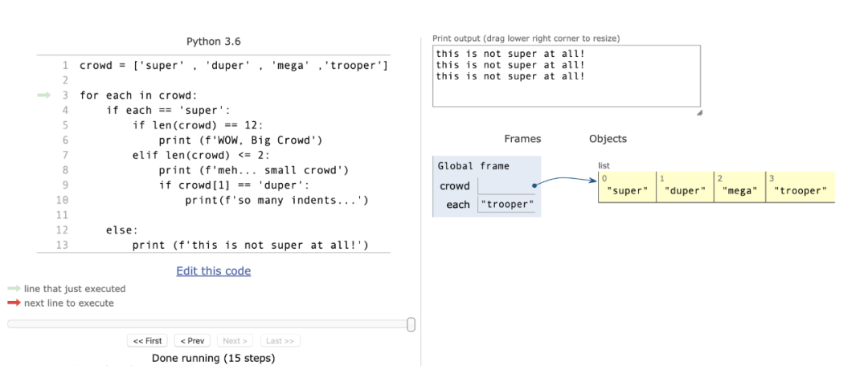Click the Edit this code link
868x366 pixels.
click(x=213, y=271)
